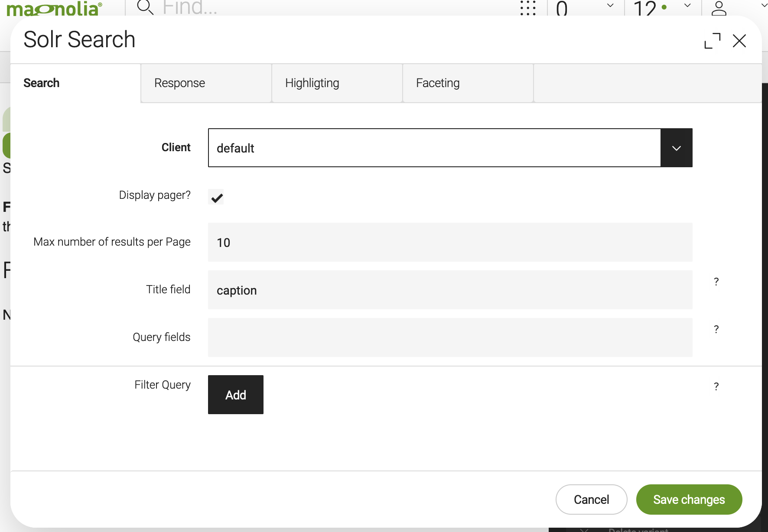Click the Save changes button
The height and width of the screenshot is (532, 768).
pyautogui.click(x=689, y=500)
